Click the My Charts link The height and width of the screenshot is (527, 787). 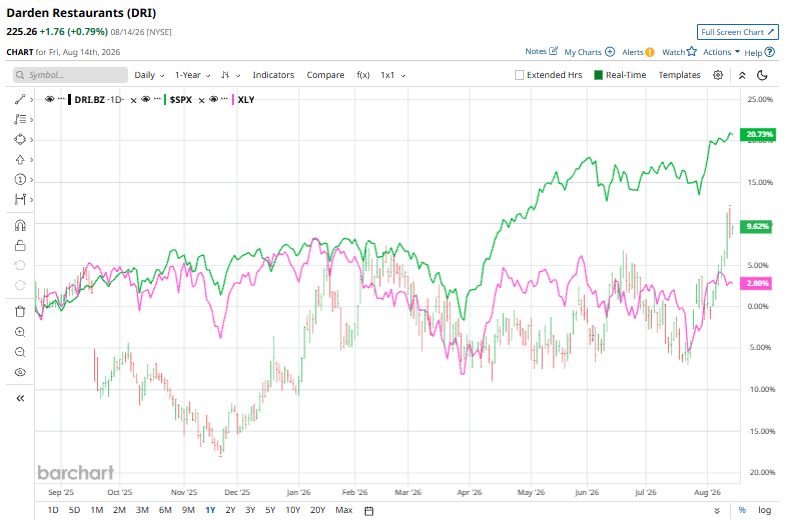coord(582,52)
